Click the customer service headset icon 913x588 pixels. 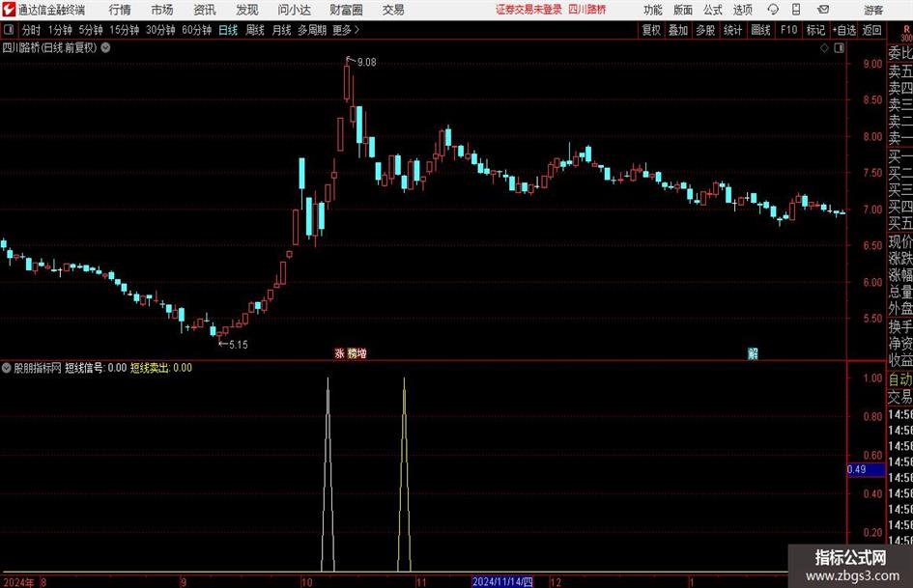coord(773,10)
